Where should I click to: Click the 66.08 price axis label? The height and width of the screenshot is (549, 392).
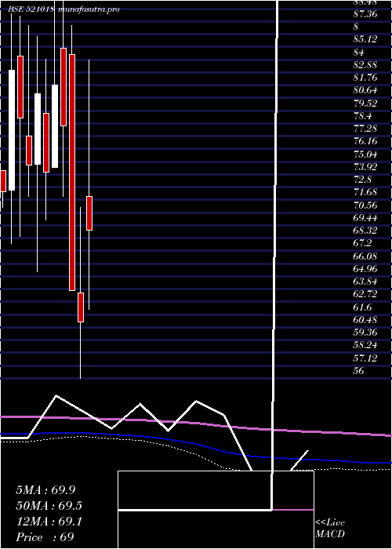point(365,256)
